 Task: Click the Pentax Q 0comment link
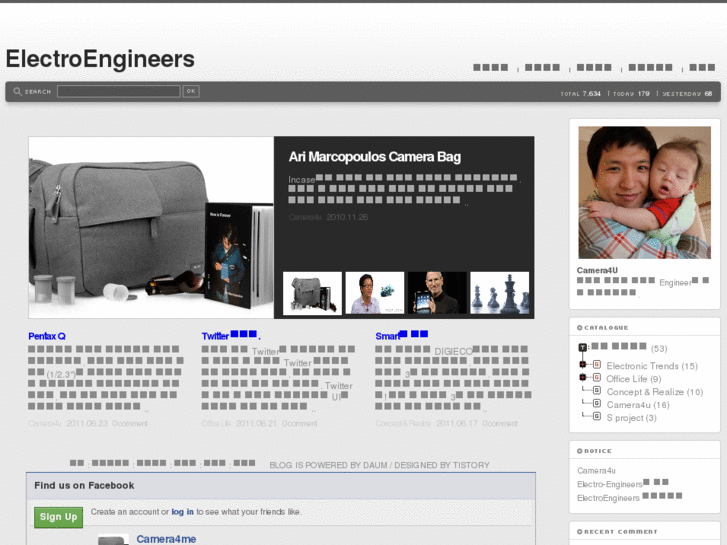(130, 423)
